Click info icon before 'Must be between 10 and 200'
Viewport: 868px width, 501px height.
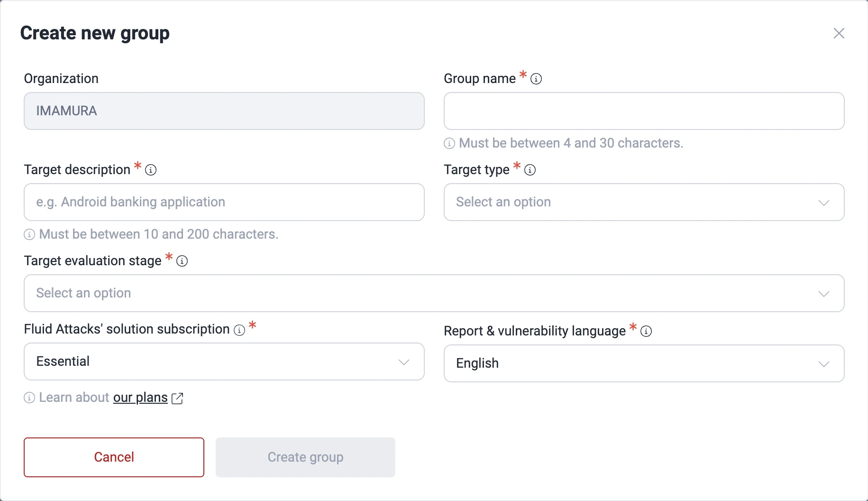pyautogui.click(x=29, y=234)
